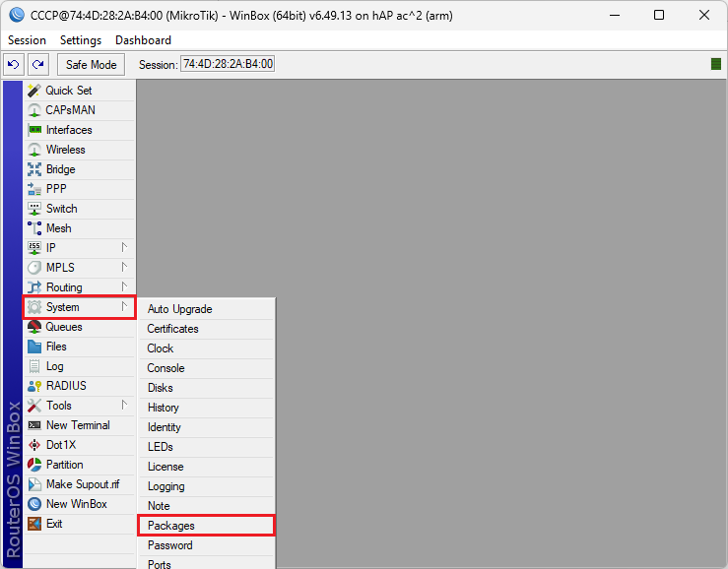Open the Dashboard menu
This screenshot has height=569, width=728.
[143, 40]
